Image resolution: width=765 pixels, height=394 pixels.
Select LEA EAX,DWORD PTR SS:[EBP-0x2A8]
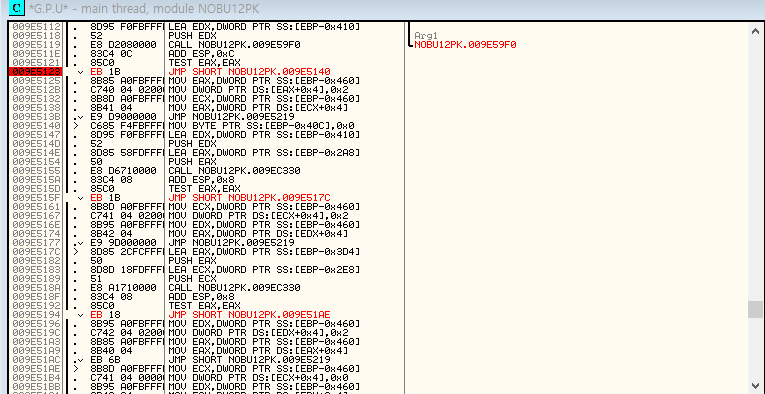[x=264, y=153]
